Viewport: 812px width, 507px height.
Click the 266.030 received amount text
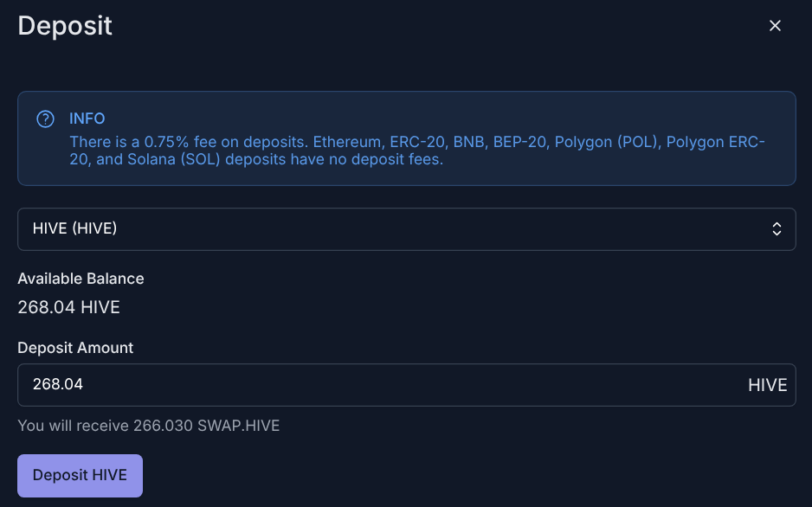[164, 426]
